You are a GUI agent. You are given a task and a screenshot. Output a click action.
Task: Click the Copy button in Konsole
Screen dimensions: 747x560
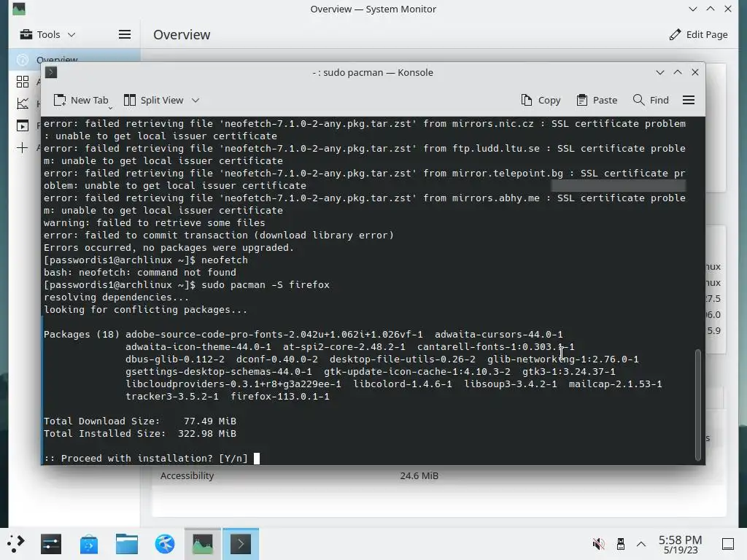[541, 101]
